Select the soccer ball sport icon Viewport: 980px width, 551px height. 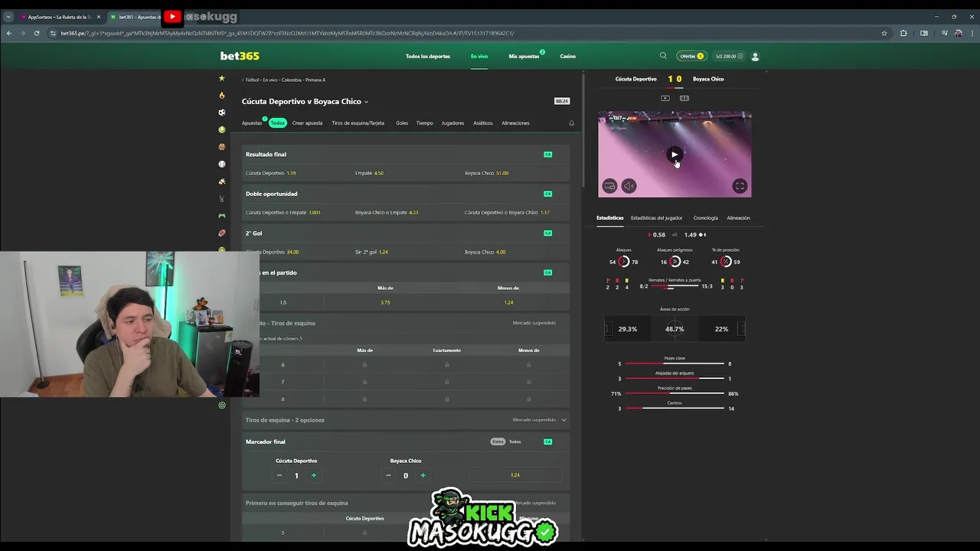[222, 112]
